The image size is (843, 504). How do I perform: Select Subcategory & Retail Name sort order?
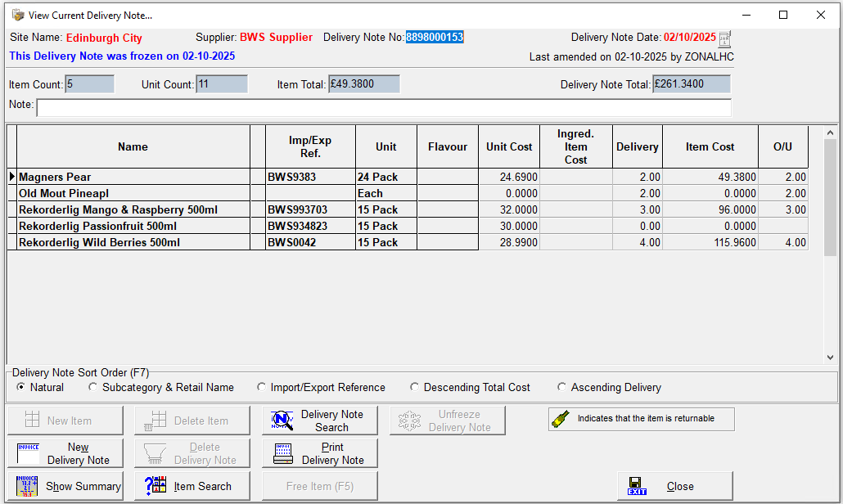(92, 387)
